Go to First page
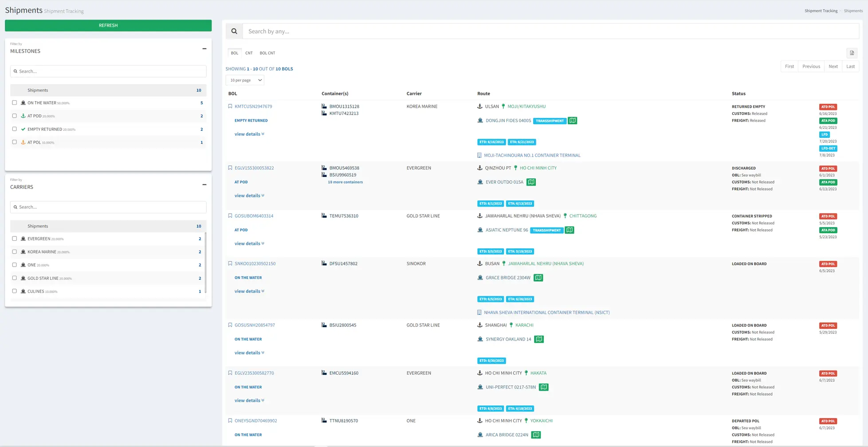868x447 pixels. 789,67
